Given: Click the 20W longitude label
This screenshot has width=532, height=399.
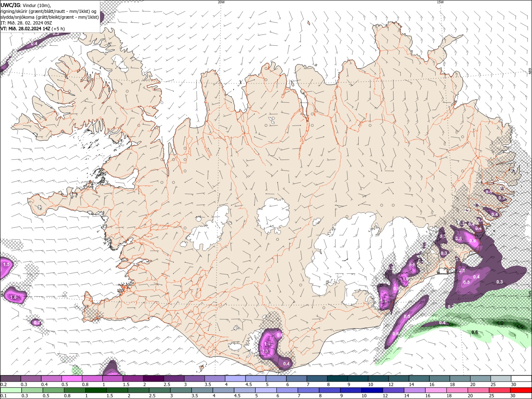Looking at the screenshot, I should tap(221, 2).
